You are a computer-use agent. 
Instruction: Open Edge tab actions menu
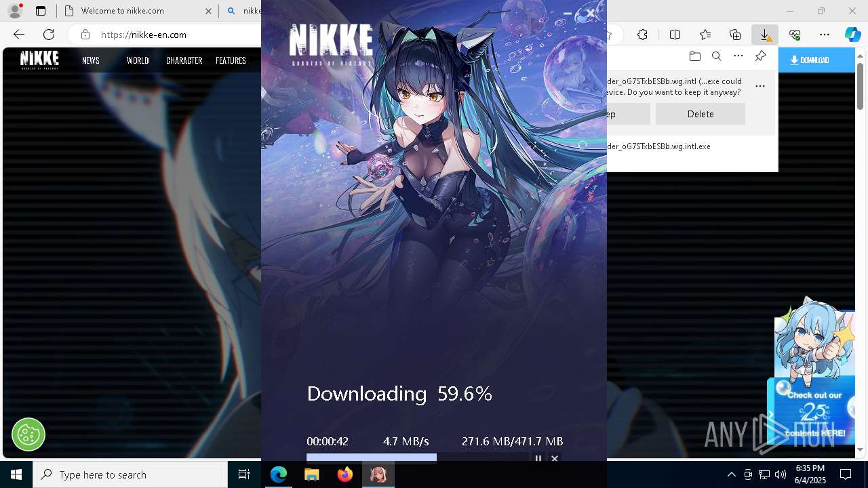pos(41,11)
